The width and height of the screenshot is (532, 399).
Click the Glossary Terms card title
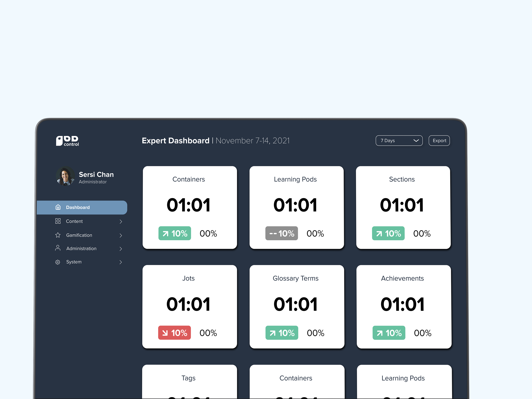point(296,279)
